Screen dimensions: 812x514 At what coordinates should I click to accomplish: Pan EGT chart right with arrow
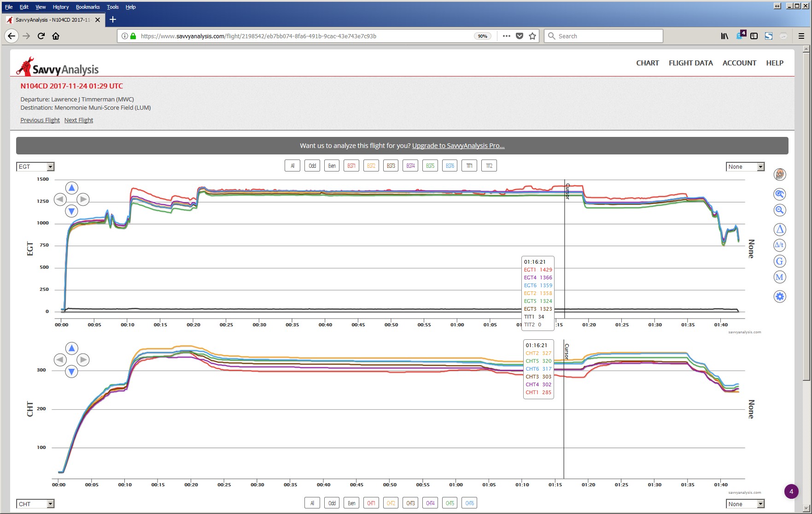click(x=83, y=199)
